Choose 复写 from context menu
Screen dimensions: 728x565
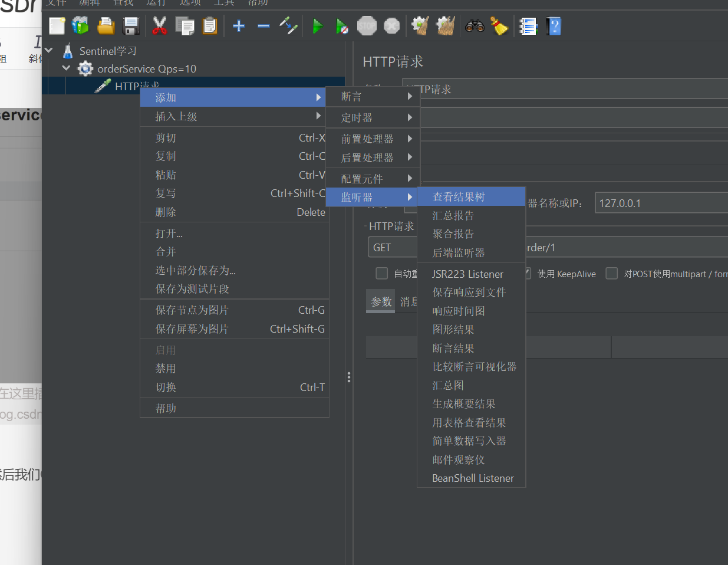(x=233, y=193)
